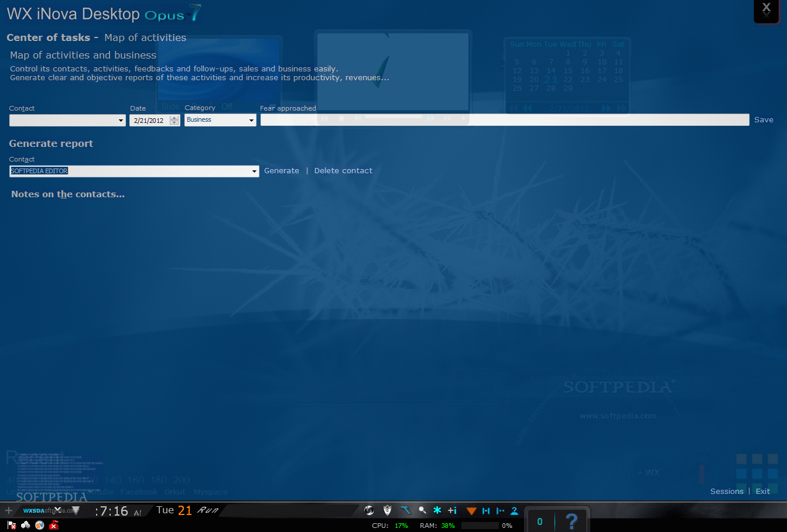Click the cyan asterisk icon
The image size is (787, 532).
click(437, 510)
